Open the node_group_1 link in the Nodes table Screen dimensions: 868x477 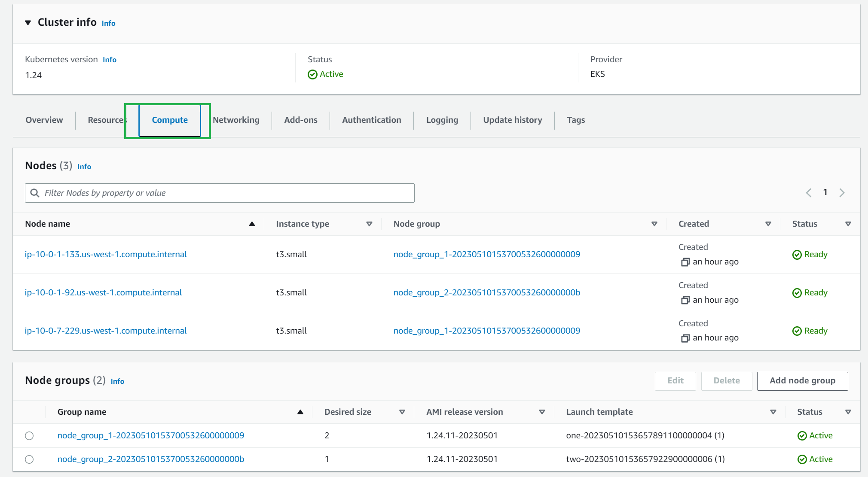pos(486,254)
